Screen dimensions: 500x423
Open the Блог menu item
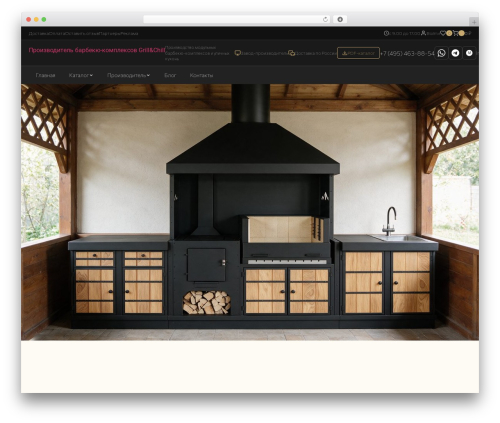point(170,75)
